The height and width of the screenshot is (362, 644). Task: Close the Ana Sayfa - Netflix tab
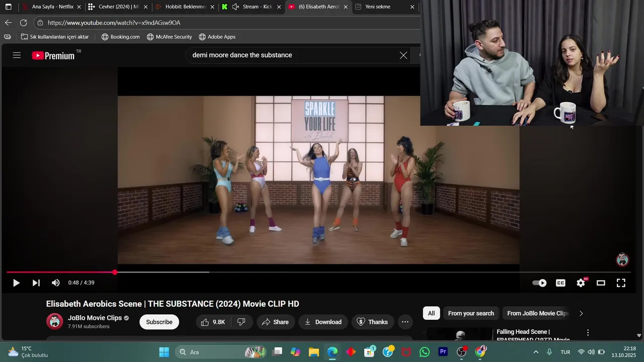coord(79,7)
